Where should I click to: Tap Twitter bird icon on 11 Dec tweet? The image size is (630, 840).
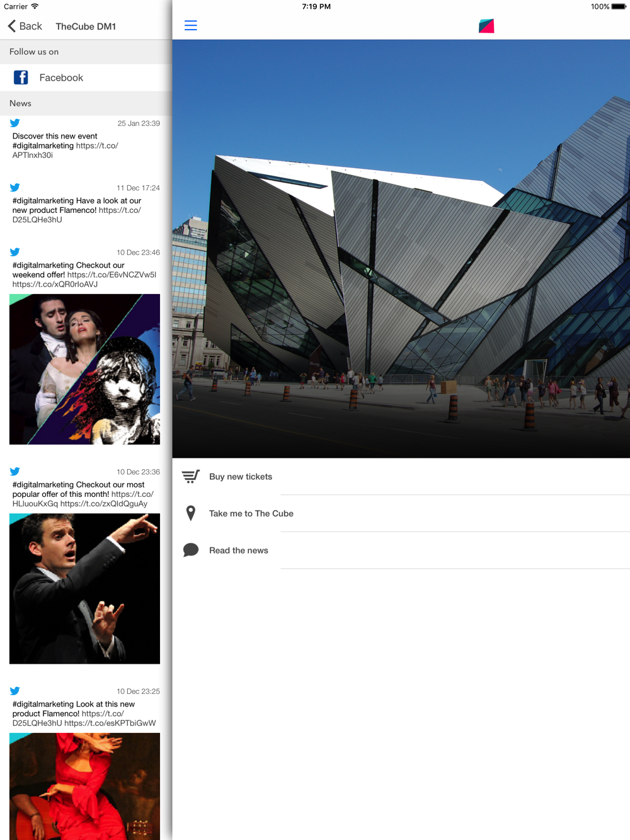tap(15, 187)
